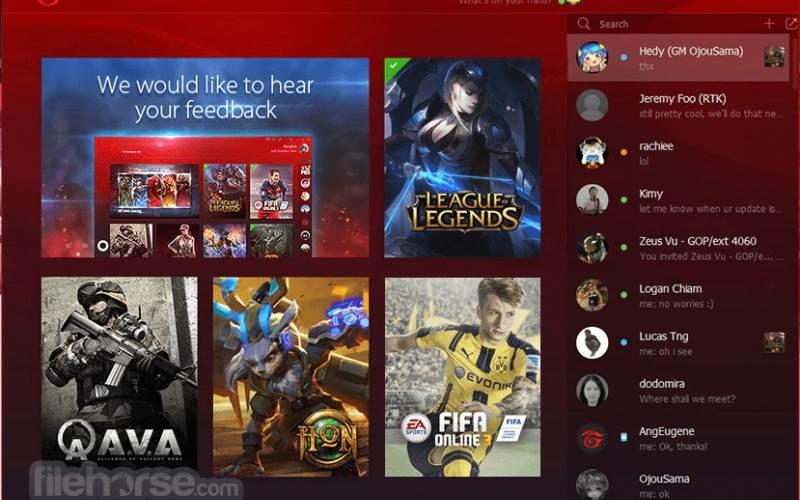
Task: Select the "Kimy" contact name
Action: pos(651,194)
